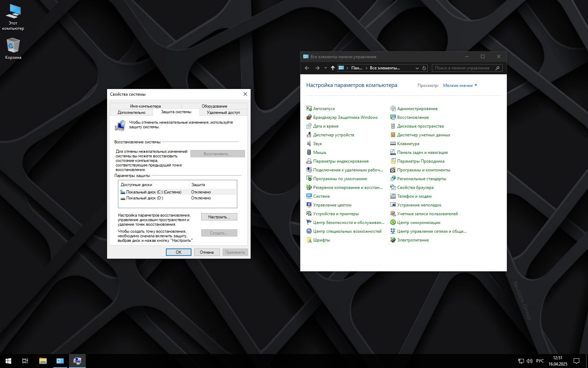Select Локальный диск (D:) in drive list

pyautogui.click(x=145, y=198)
